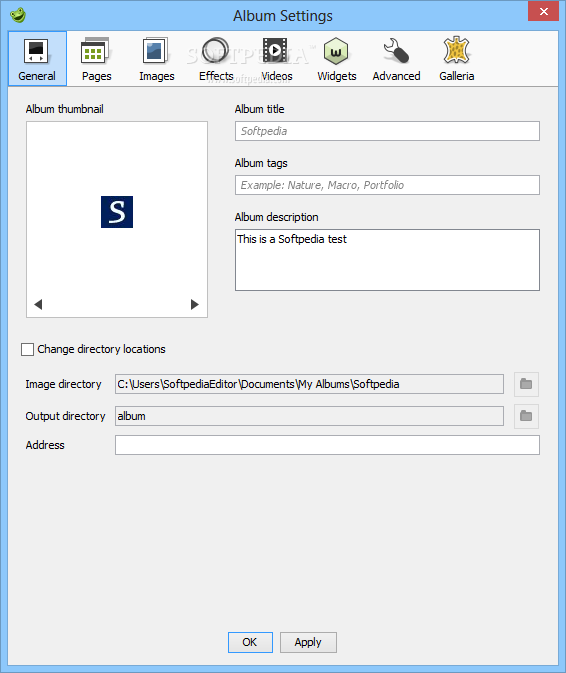
Task: Enable Change directory locations checkbox
Action: pos(27,349)
